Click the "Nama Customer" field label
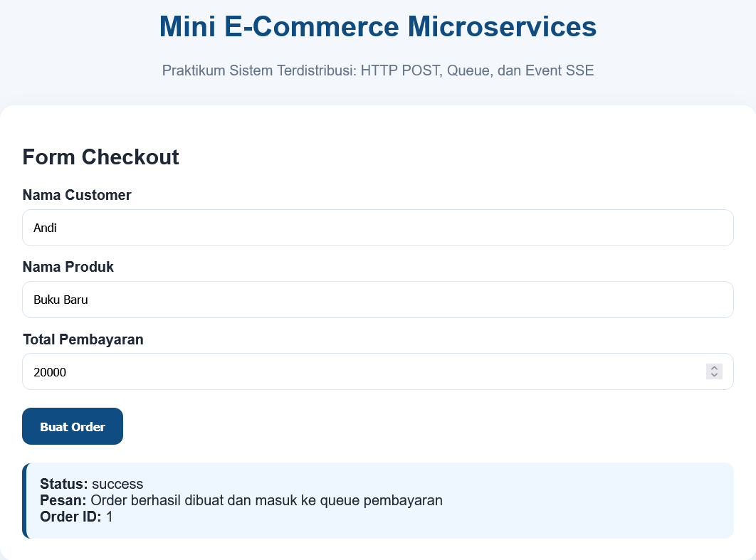 point(77,195)
